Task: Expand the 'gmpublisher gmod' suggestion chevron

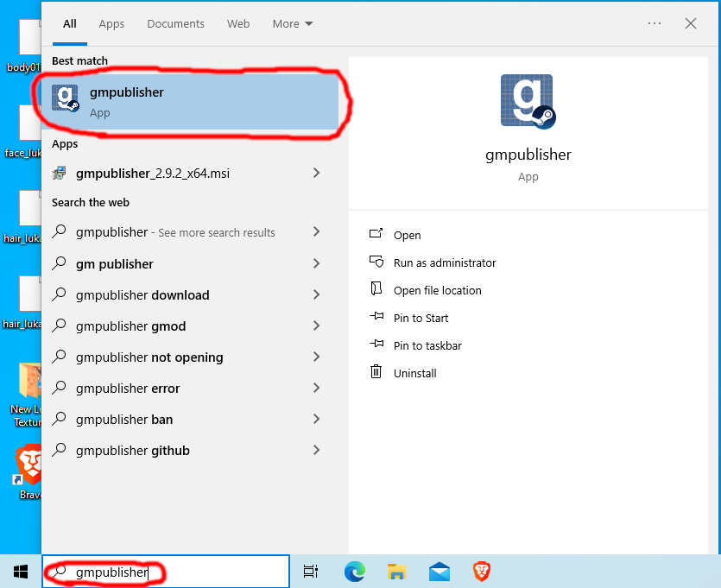Action: pos(316,326)
